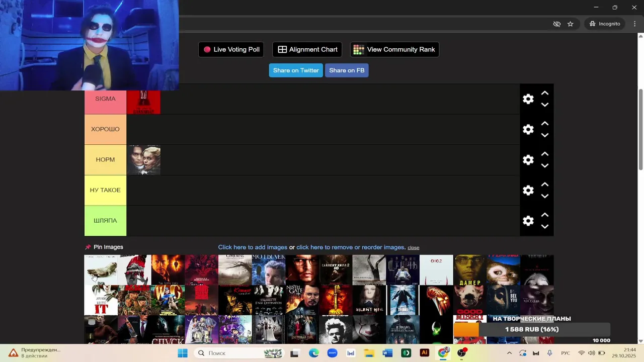644x362 pixels.
Task: Select the ШЛЯПА tier label
Action: click(x=105, y=221)
